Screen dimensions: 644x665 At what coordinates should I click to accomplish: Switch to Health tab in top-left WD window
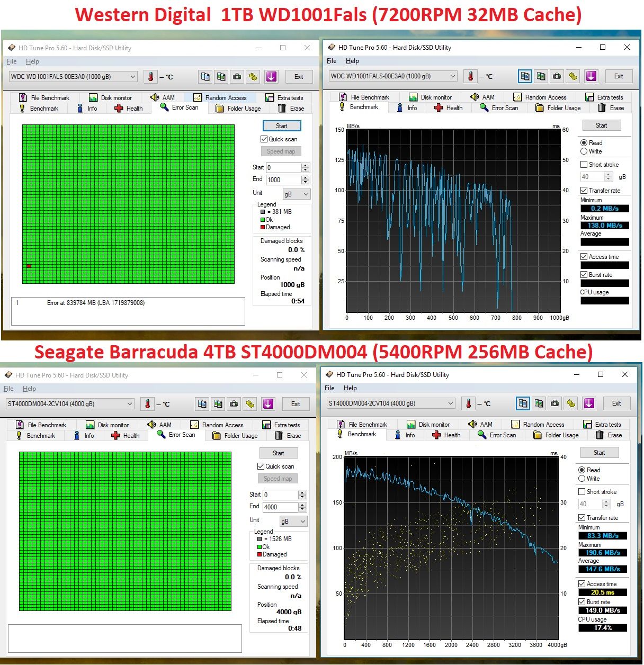[x=129, y=109]
